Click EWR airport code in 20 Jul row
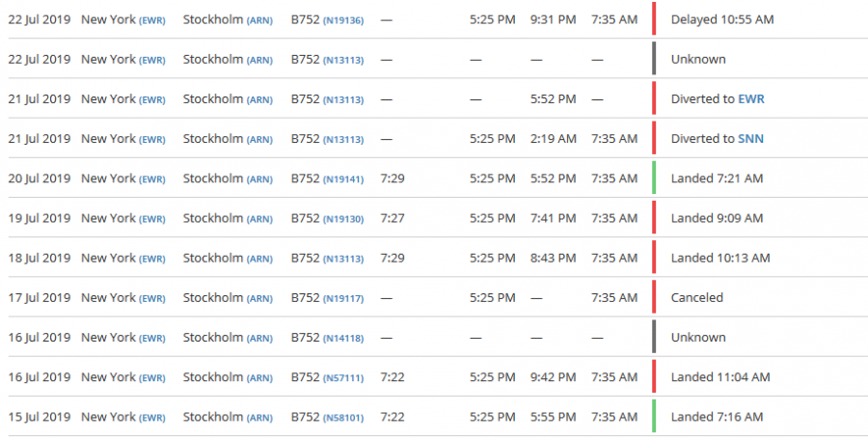The width and height of the screenshot is (868, 440). (x=152, y=179)
